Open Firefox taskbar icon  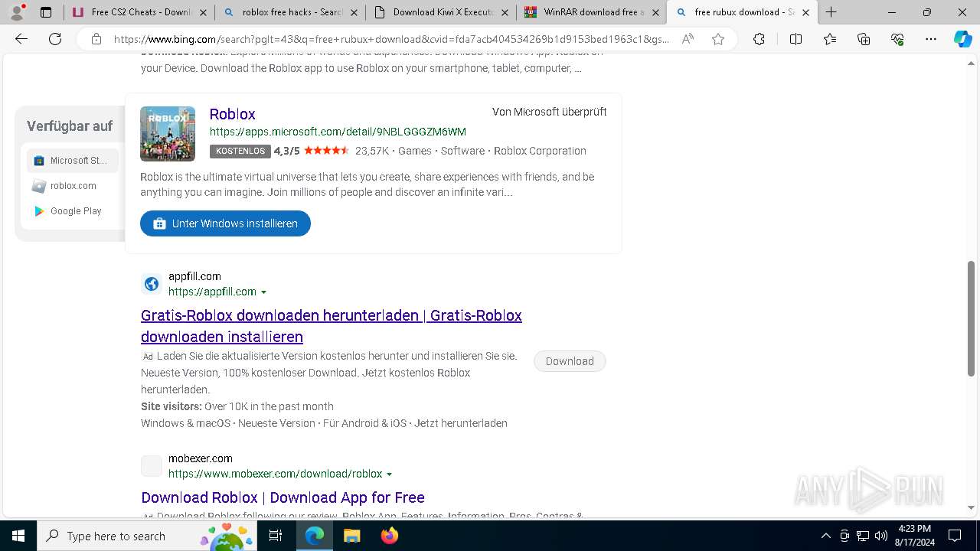pyautogui.click(x=390, y=536)
